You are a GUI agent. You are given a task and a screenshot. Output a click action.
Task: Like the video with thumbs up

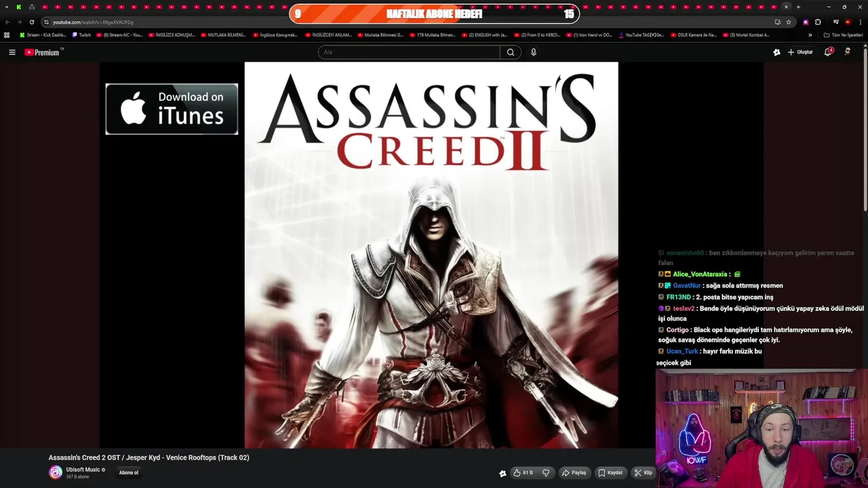tap(523, 473)
